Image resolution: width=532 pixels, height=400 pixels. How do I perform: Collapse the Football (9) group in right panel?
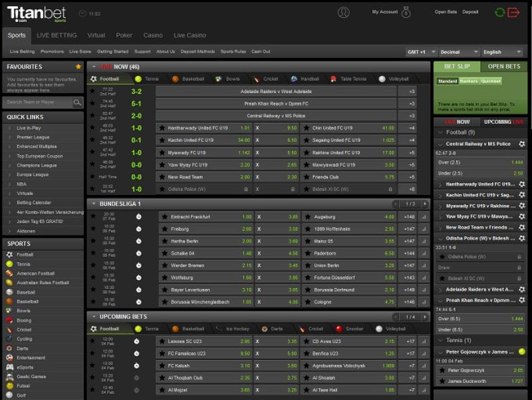pos(441,132)
